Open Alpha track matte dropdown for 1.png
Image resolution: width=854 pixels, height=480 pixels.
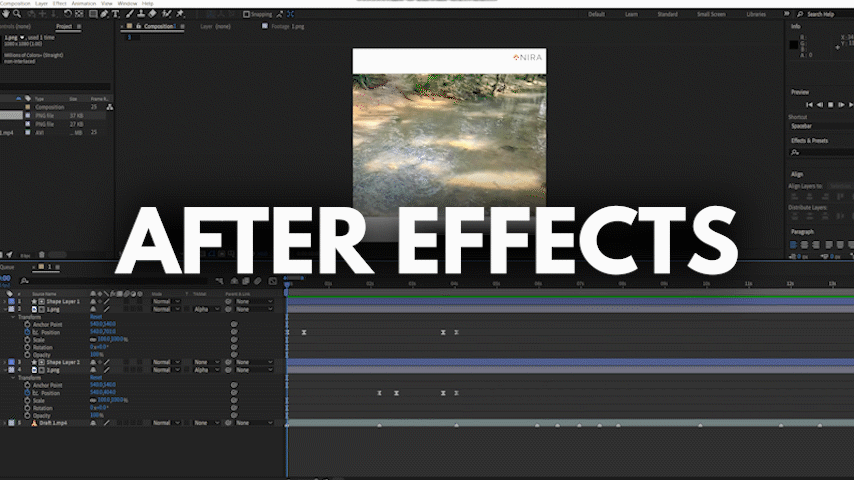[206, 309]
